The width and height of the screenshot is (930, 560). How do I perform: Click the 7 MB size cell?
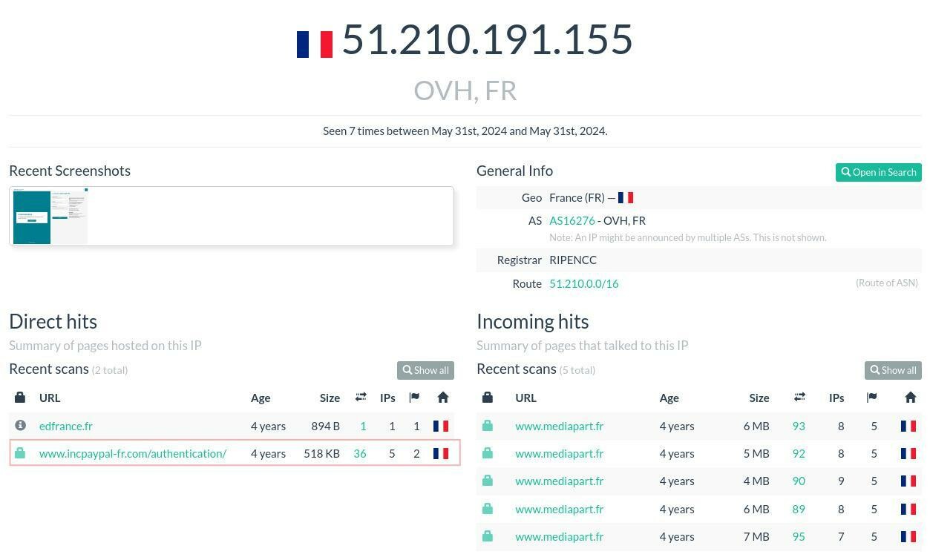coord(756,536)
